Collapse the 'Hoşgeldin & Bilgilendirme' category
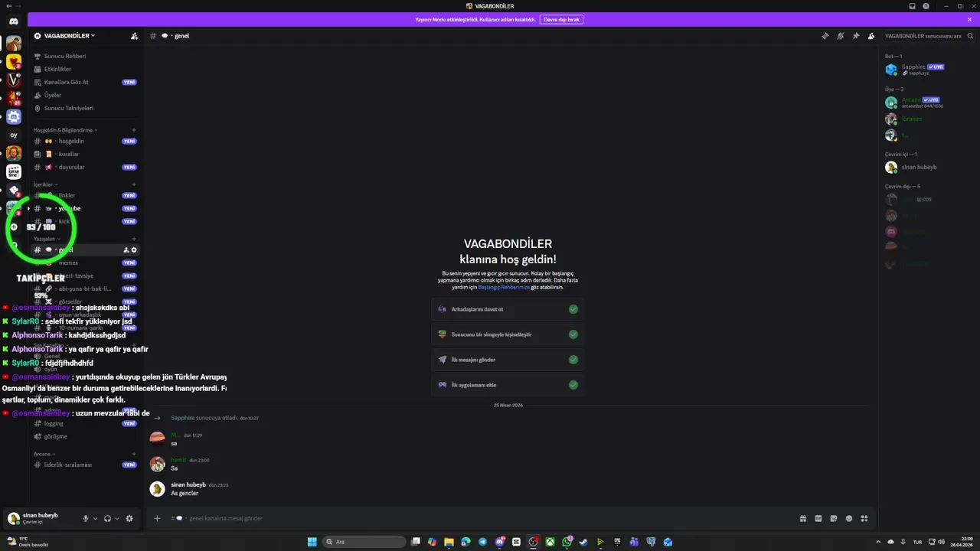Screen dimensions: 980x551 point(65,130)
